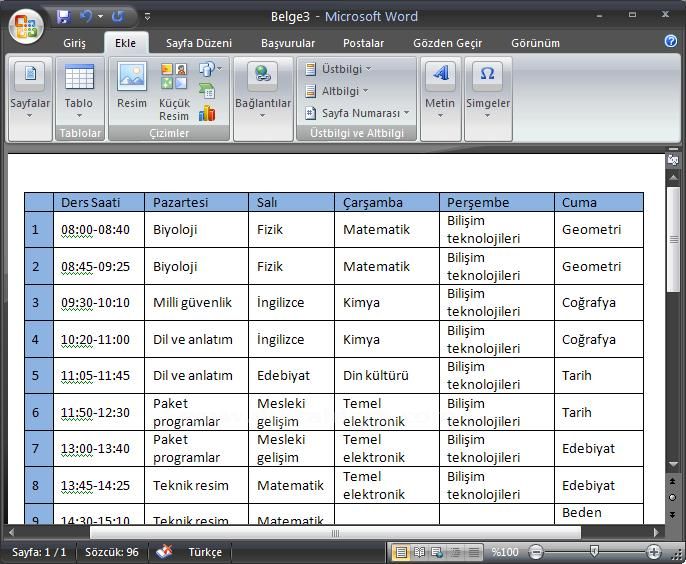Select the Ekle ribbon tab
686x564 pixels.
click(x=126, y=43)
